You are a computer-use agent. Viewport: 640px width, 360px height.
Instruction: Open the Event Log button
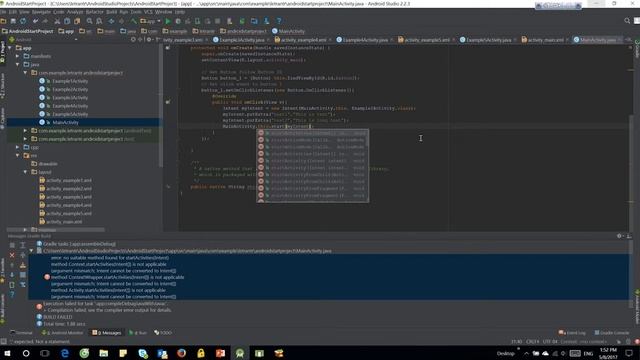pyautogui.click(x=572, y=333)
